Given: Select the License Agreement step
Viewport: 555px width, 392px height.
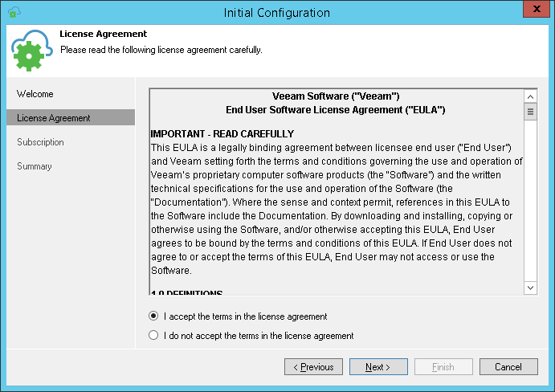Looking at the screenshot, I should 71,117.
